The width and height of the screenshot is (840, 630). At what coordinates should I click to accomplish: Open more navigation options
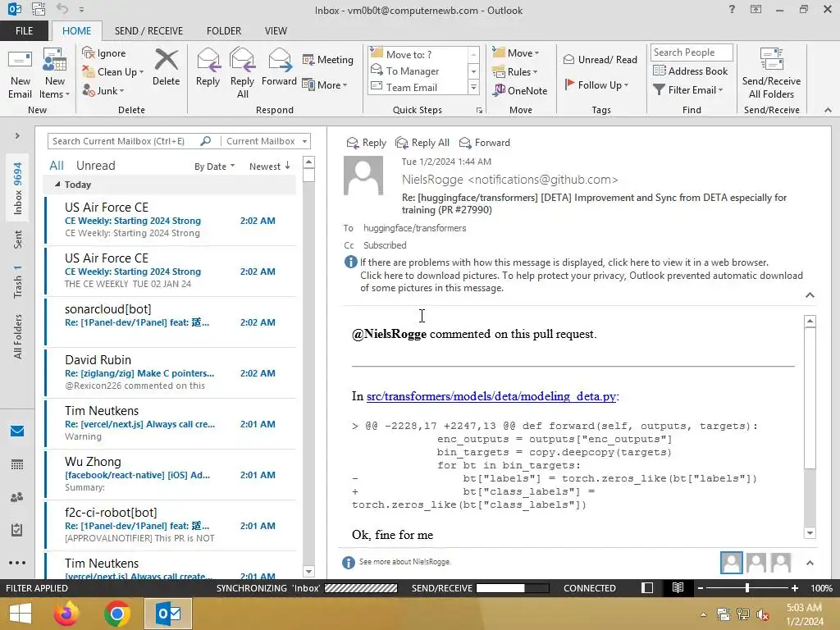(x=17, y=563)
